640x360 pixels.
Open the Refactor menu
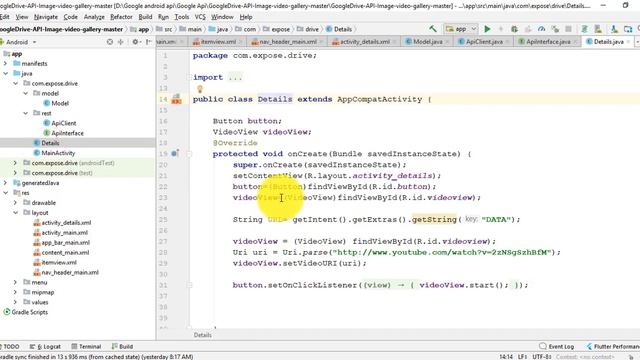pos(121,17)
